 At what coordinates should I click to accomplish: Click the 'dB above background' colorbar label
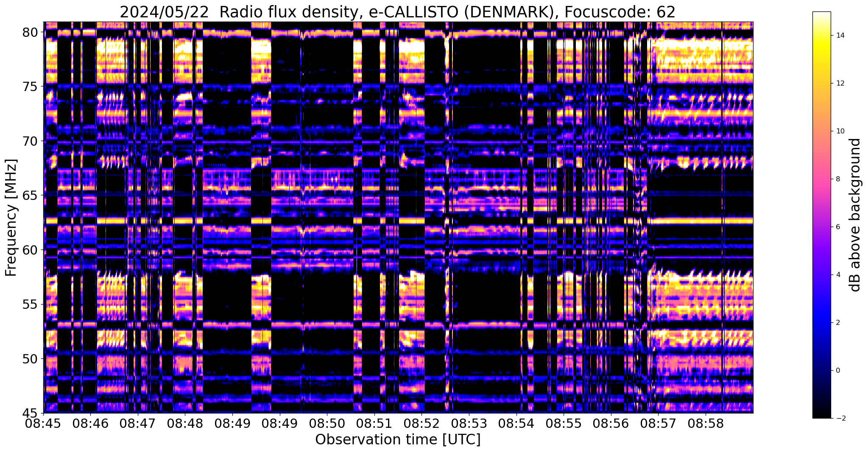click(855, 215)
